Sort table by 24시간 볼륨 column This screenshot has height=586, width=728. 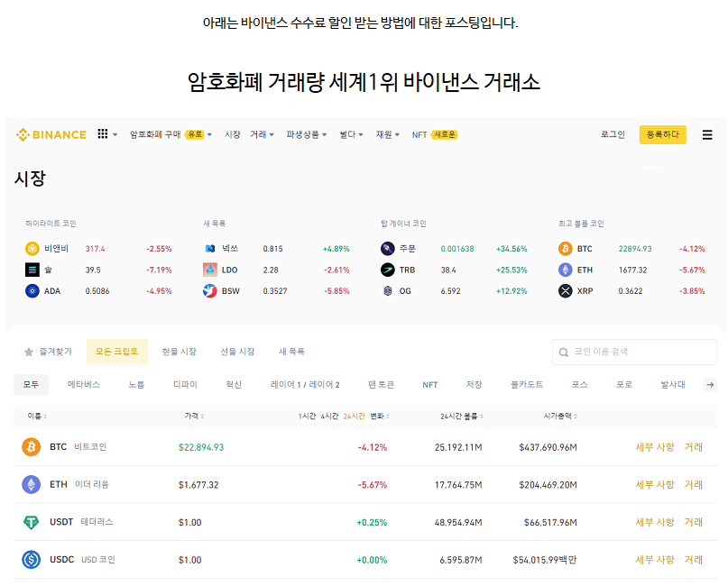click(x=462, y=416)
